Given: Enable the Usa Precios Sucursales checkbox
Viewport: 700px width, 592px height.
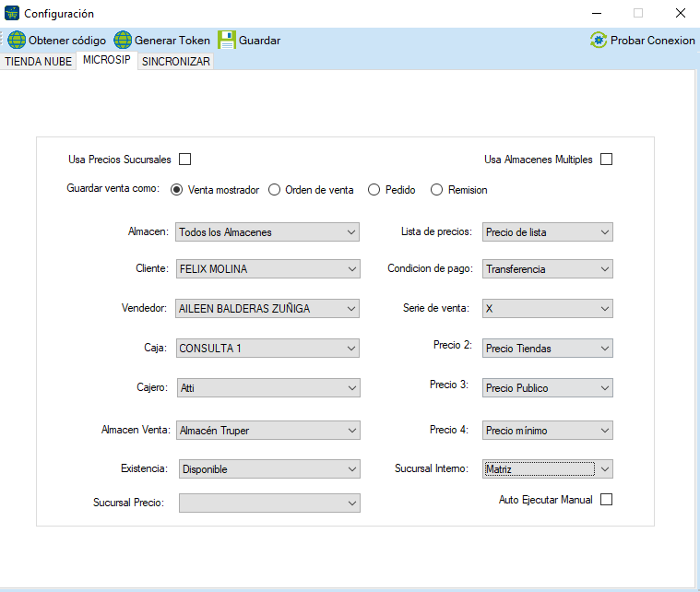Looking at the screenshot, I should click(184, 160).
